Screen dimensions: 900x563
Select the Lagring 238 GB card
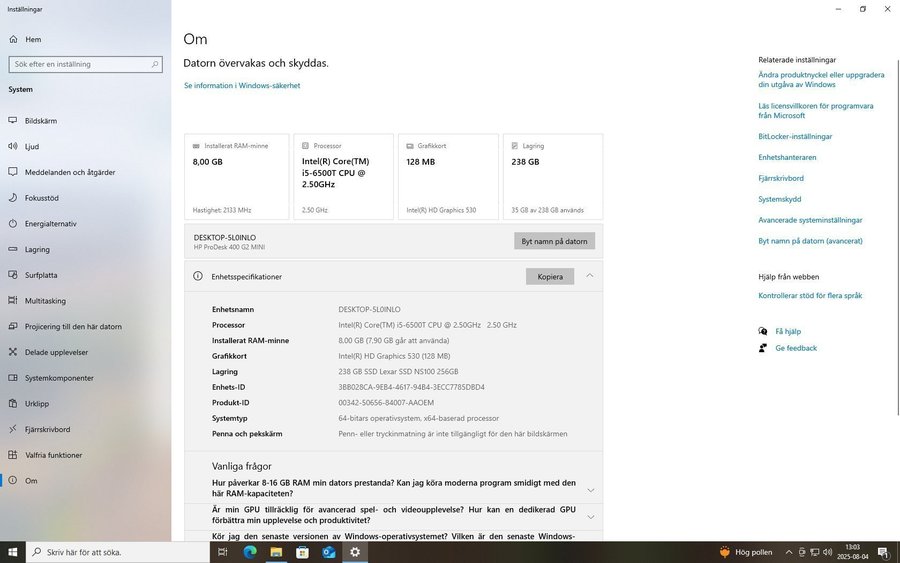point(553,177)
